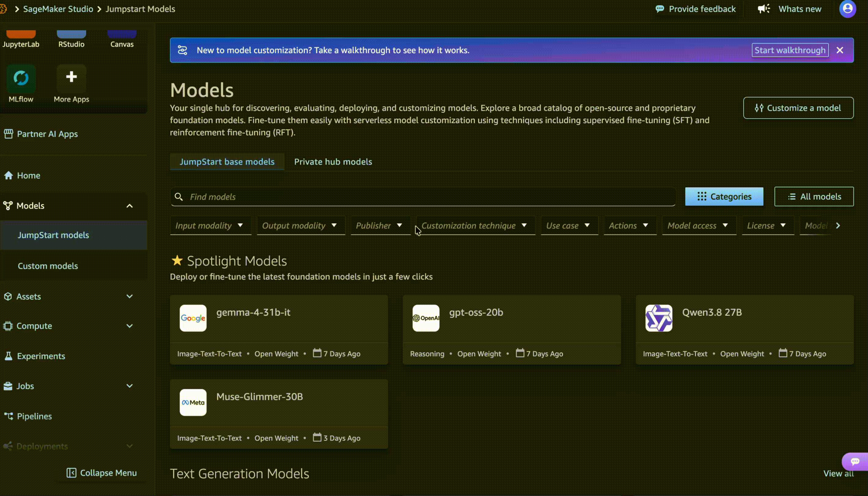The height and width of the screenshot is (496, 868).
Task: Open Custom models in sidebar
Action: [x=48, y=266]
